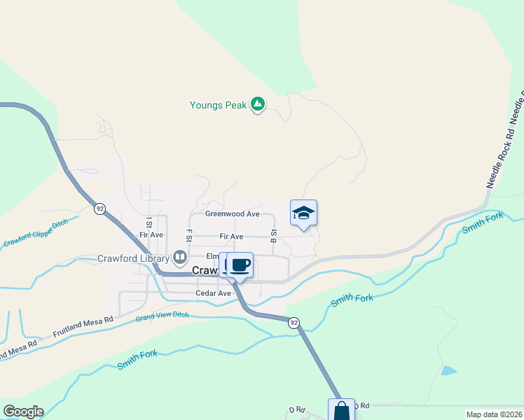Click the lower Route 92 shield near Smith Fork

[x=294, y=323]
